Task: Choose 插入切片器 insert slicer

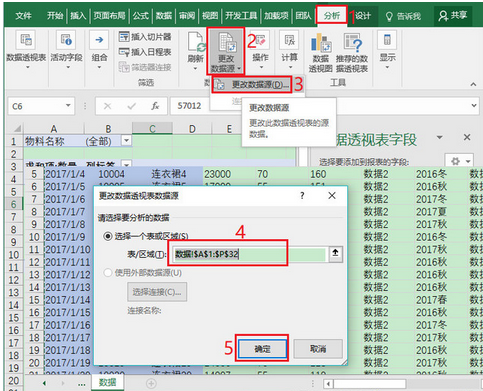Action: [145, 37]
